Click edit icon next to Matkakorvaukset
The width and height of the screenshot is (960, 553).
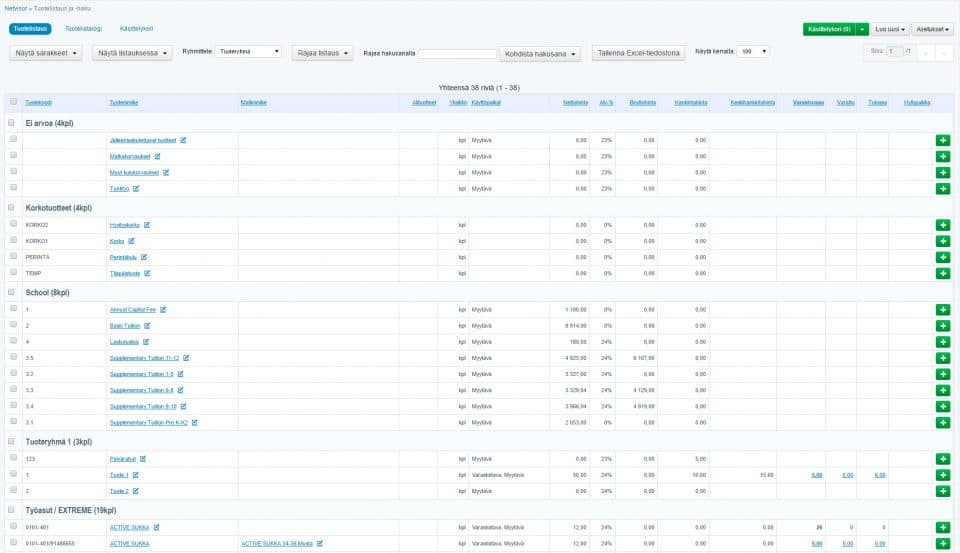coord(157,156)
